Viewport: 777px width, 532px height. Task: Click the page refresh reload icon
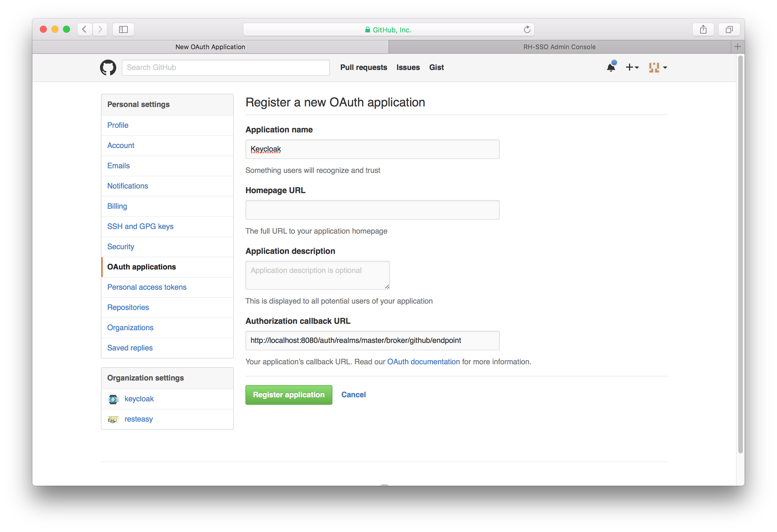click(x=527, y=29)
